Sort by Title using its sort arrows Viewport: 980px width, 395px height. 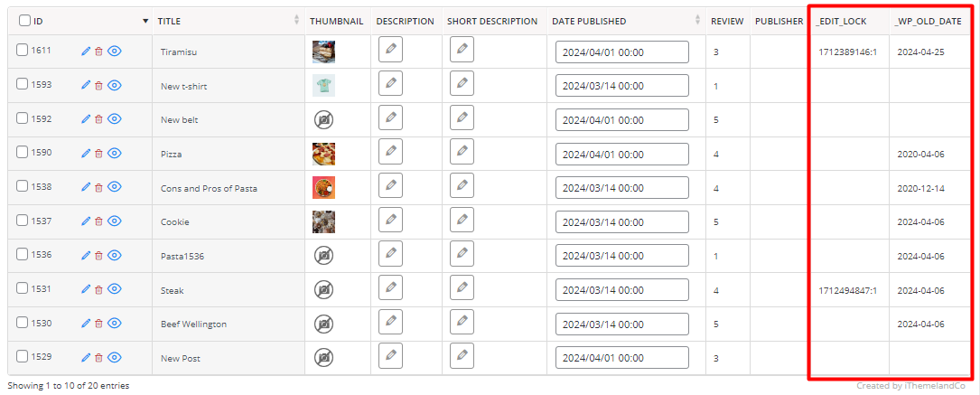pyautogui.click(x=297, y=21)
